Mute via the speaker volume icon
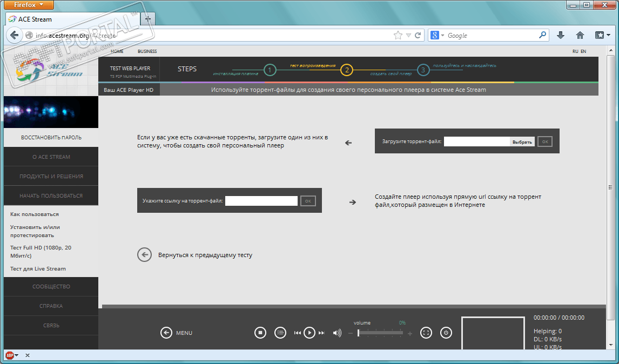Viewport: 619px width, 364px height. click(337, 333)
